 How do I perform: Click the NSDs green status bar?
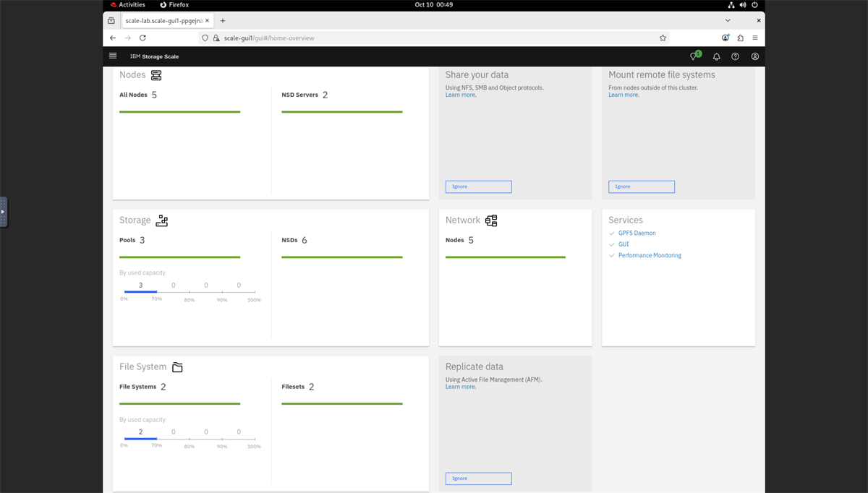click(x=341, y=257)
